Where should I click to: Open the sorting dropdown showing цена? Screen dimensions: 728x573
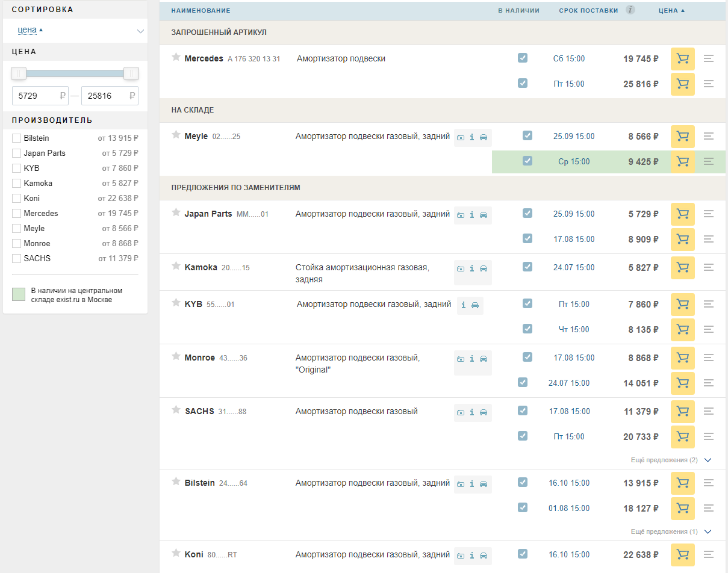[75, 30]
